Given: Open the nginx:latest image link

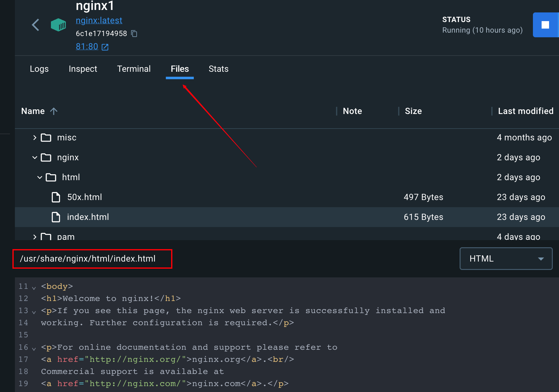Looking at the screenshot, I should point(99,20).
